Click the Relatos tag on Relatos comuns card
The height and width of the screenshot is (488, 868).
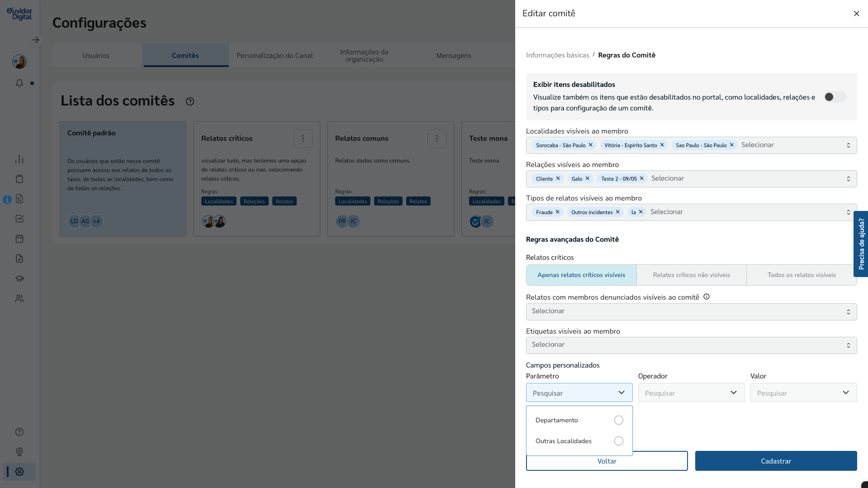(x=418, y=201)
